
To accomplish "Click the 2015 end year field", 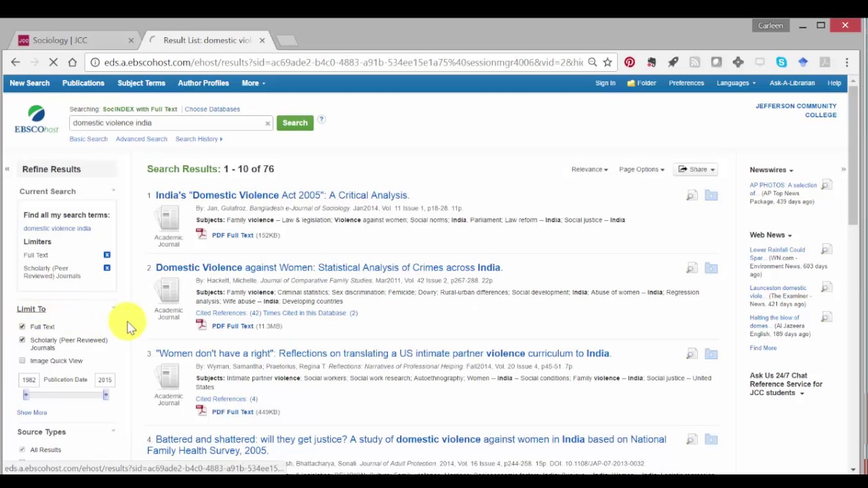I will pos(104,380).
